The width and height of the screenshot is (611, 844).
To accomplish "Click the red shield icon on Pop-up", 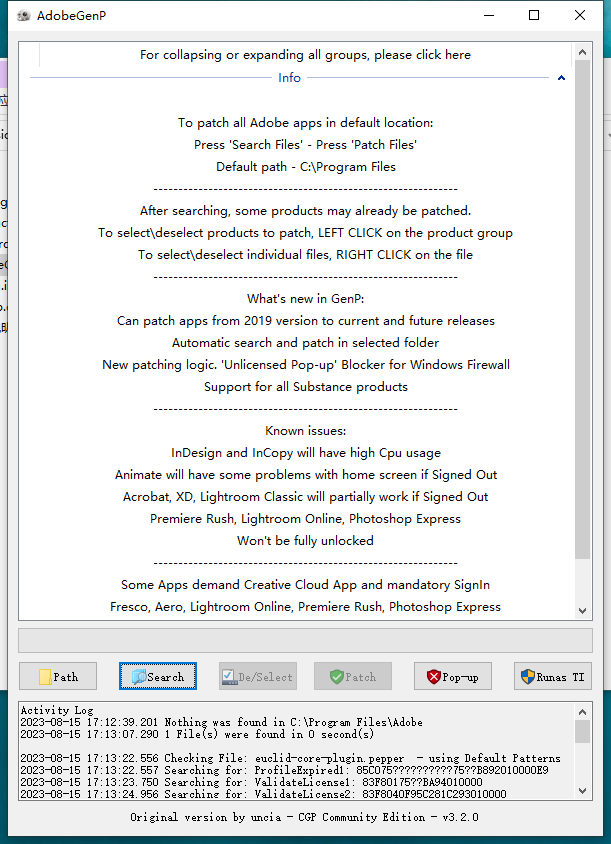I will (433, 677).
